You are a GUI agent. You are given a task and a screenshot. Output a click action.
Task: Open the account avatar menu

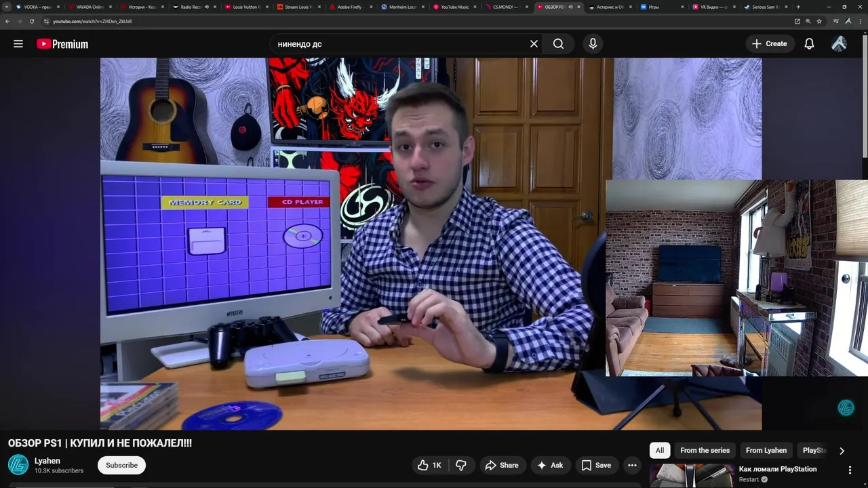coord(839,44)
